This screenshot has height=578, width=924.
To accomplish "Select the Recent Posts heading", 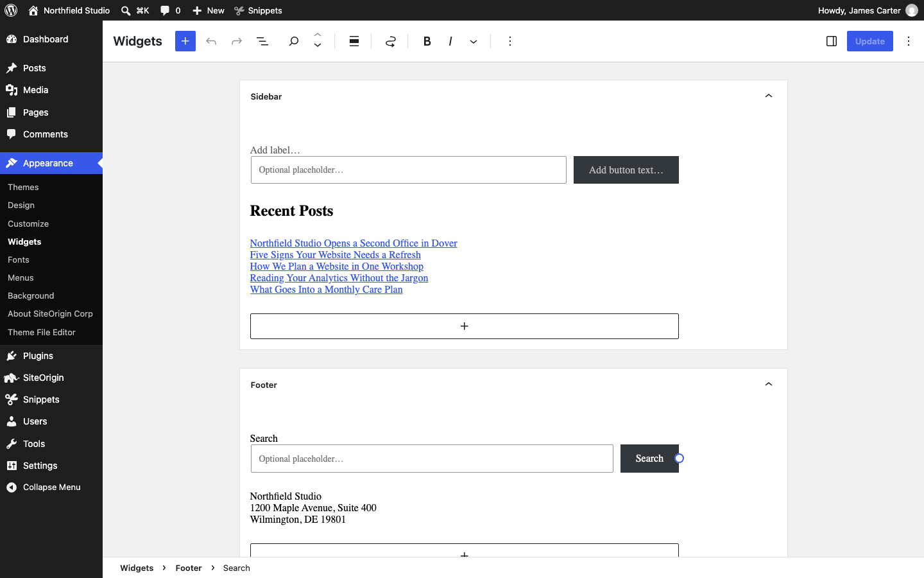I will (x=292, y=211).
